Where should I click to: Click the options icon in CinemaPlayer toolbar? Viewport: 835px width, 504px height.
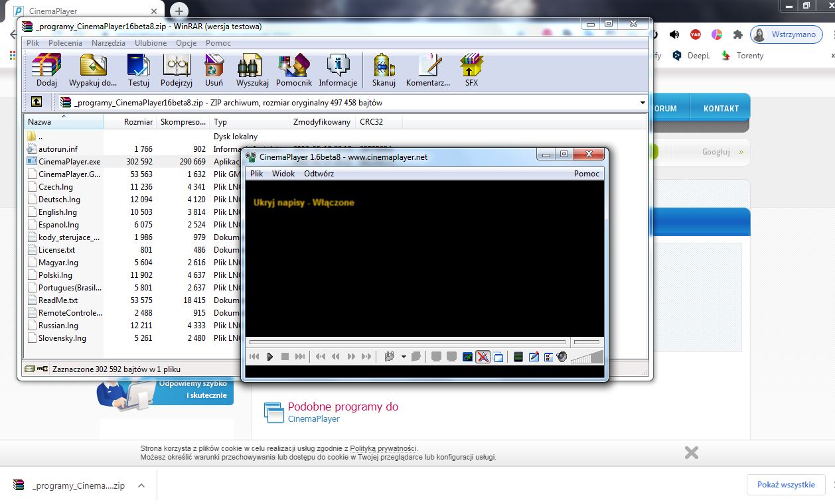[x=548, y=357]
